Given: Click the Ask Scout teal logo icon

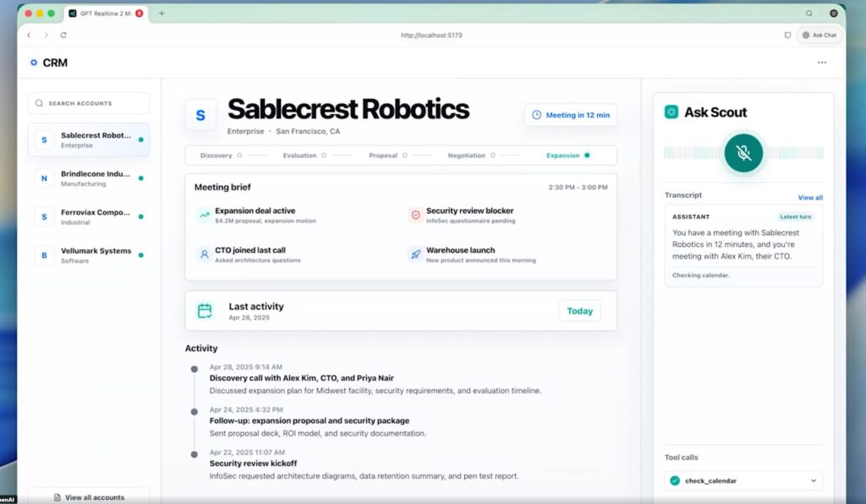Looking at the screenshot, I should coord(671,112).
